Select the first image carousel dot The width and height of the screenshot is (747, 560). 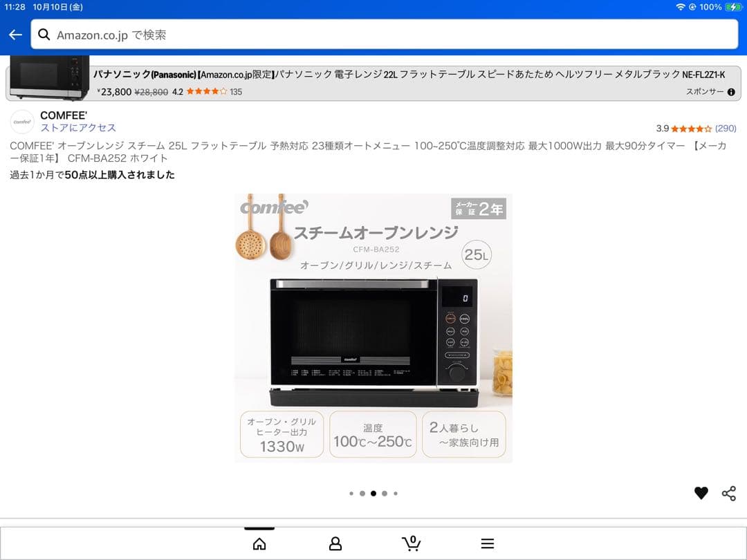[x=351, y=494]
